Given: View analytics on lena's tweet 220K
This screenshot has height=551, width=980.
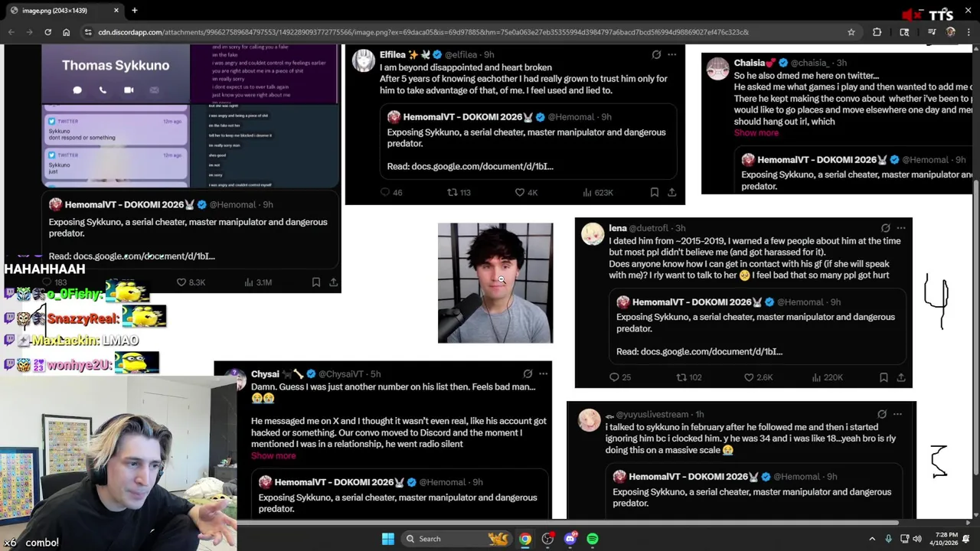Looking at the screenshot, I should click(x=816, y=377).
